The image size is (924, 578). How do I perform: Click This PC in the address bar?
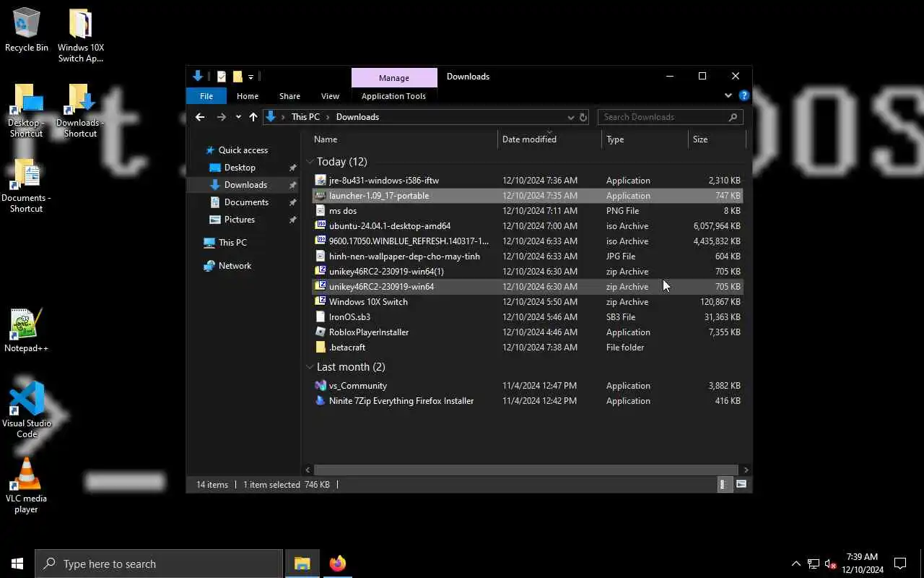pyautogui.click(x=305, y=117)
